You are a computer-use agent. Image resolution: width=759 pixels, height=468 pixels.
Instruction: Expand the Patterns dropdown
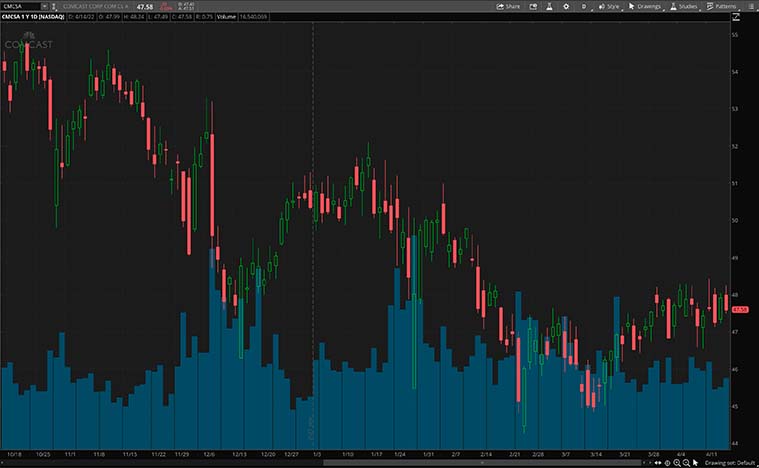[721, 6]
